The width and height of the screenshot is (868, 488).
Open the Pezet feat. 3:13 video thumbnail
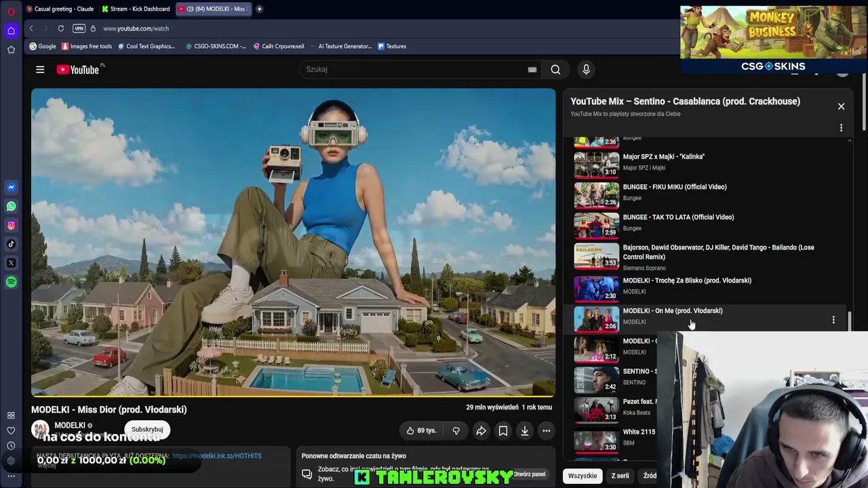pos(597,409)
